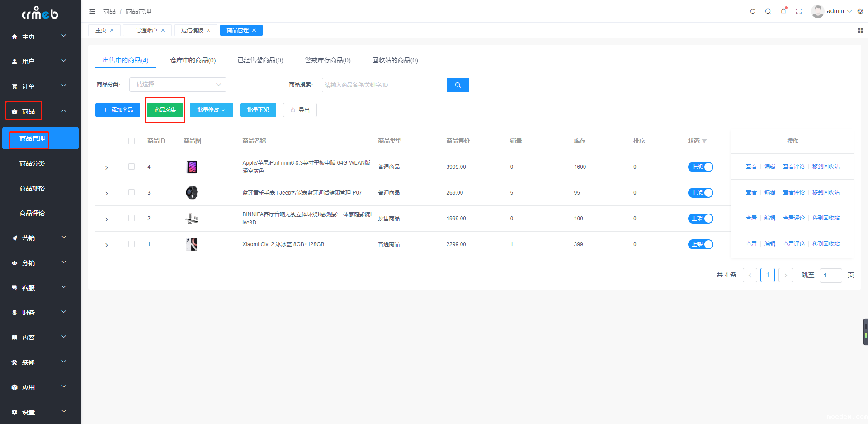The image size is (868, 424).
Task: Click the refresh icon in top bar
Action: [753, 11]
